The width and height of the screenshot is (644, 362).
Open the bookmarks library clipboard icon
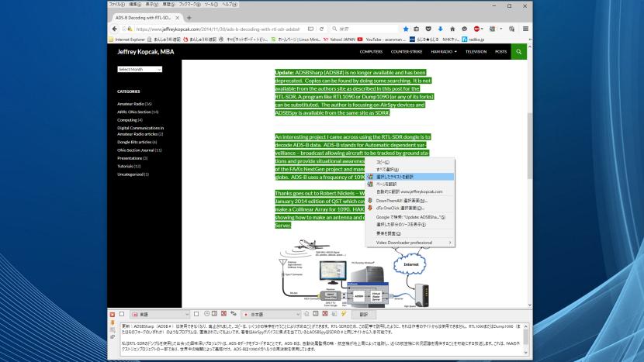(417, 29)
